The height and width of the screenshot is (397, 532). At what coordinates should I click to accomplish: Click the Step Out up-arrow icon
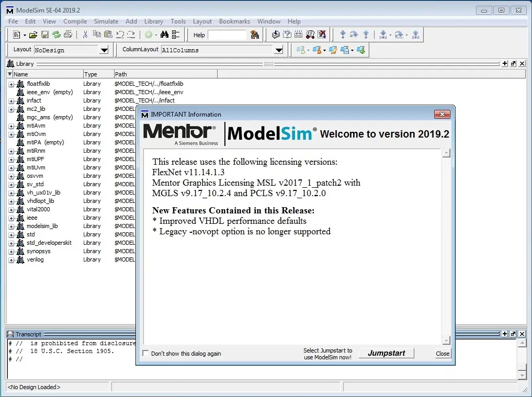coord(366,35)
